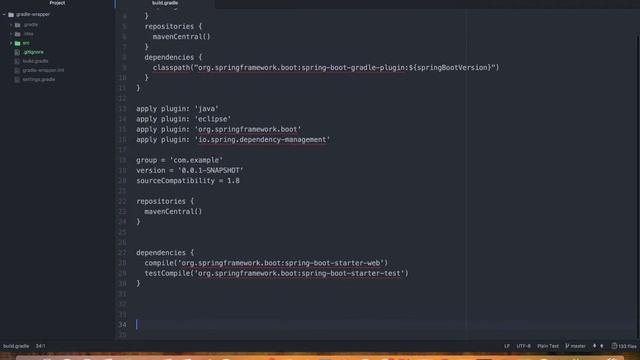Screen dimensions: 640x360
Task: Click the green src folder icon
Action: [18, 43]
